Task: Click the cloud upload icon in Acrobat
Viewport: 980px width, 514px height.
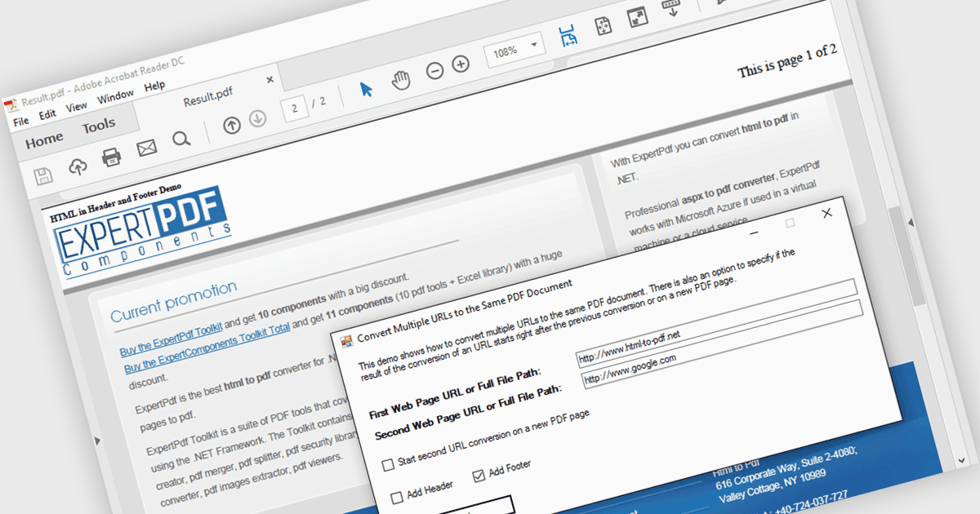Action: point(78,166)
